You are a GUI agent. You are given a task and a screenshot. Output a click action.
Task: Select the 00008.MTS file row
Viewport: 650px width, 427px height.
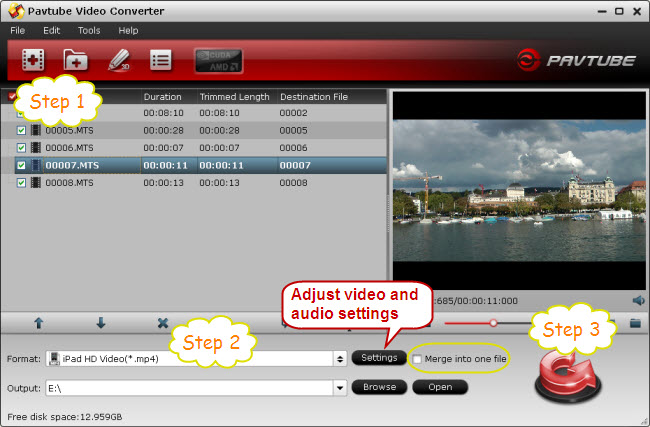pyautogui.click(x=201, y=183)
